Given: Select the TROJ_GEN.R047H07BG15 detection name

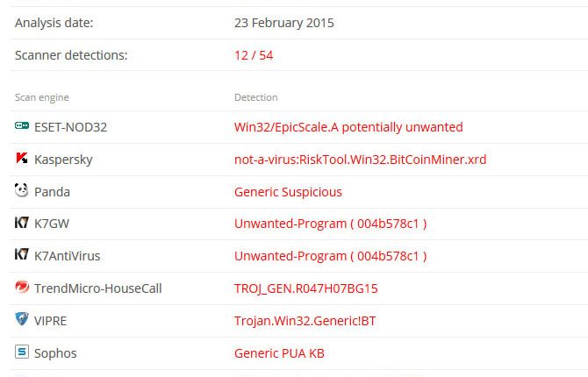Looking at the screenshot, I should coord(306,288).
